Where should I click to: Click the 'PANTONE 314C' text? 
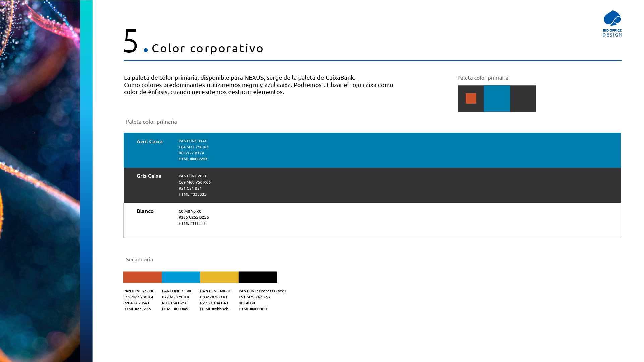(193, 141)
